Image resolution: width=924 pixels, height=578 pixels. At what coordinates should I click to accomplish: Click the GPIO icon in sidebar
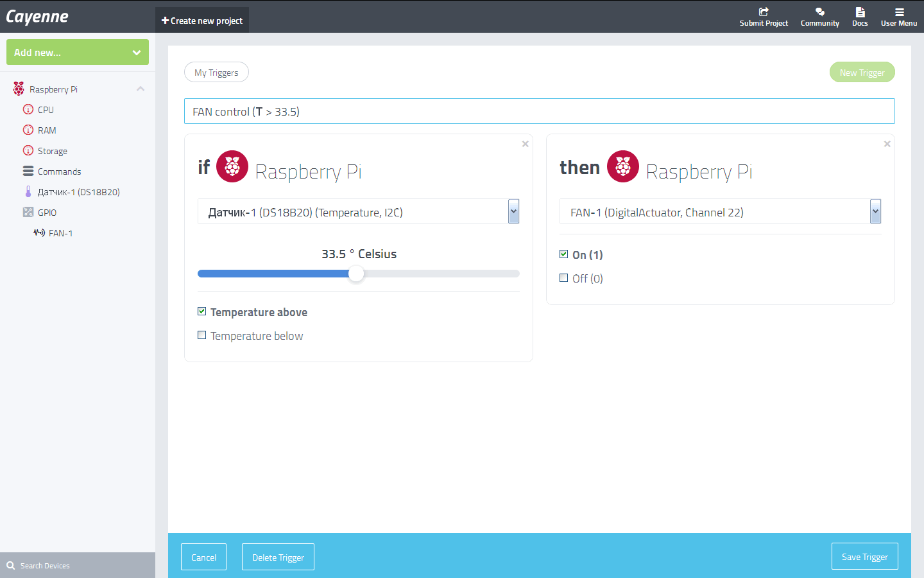pyautogui.click(x=28, y=212)
